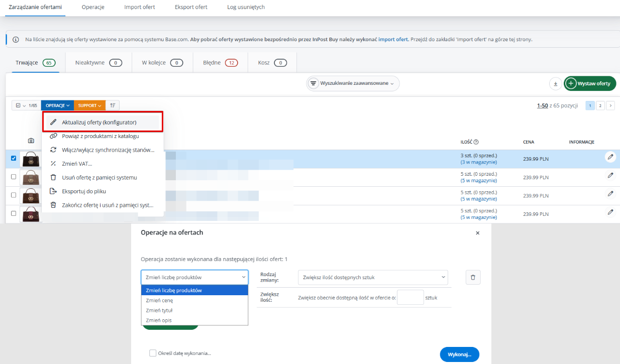Screen dimensions: 620x364
Task: Click the sort order icon next to SUPPORT
Action: click(x=113, y=105)
